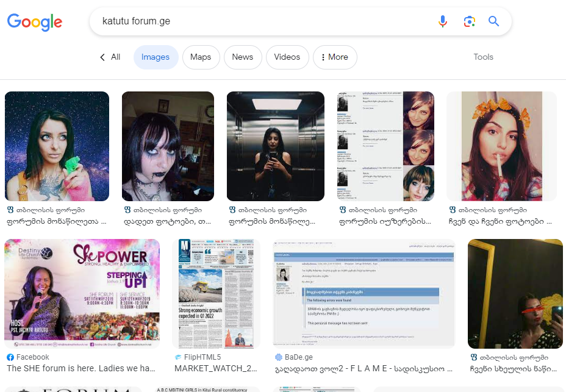This screenshot has width=566, height=392.
Task: Switch to the All results tab
Action: coord(115,57)
